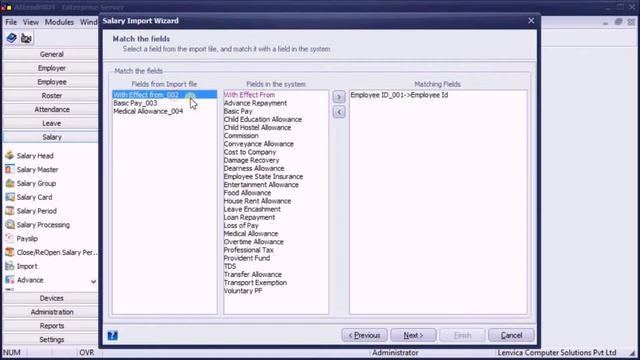Remove matched field with < arrow

[339, 112]
